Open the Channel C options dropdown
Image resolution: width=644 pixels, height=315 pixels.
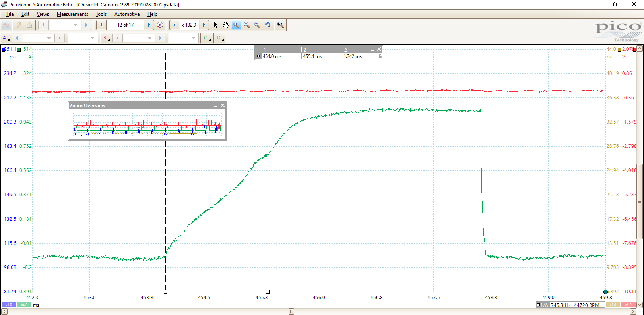pyautogui.click(x=207, y=38)
